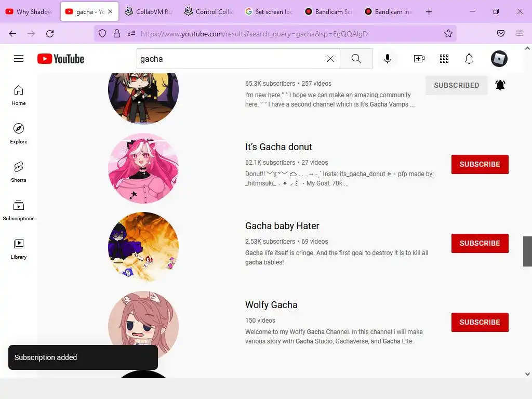
Task: Switch to Bandicam ins tab
Action: coord(388,11)
